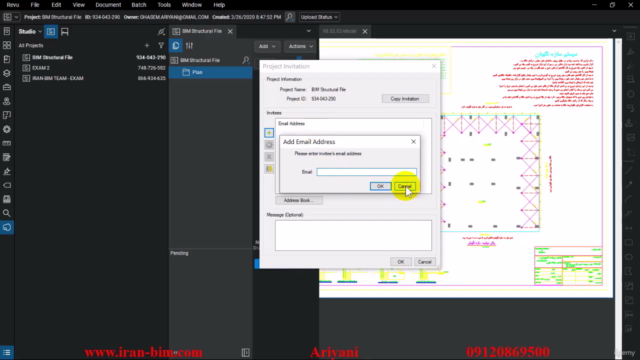Click OK in Project Invitation dialog
This screenshot has height=360, width=640.
pos(401,262)
